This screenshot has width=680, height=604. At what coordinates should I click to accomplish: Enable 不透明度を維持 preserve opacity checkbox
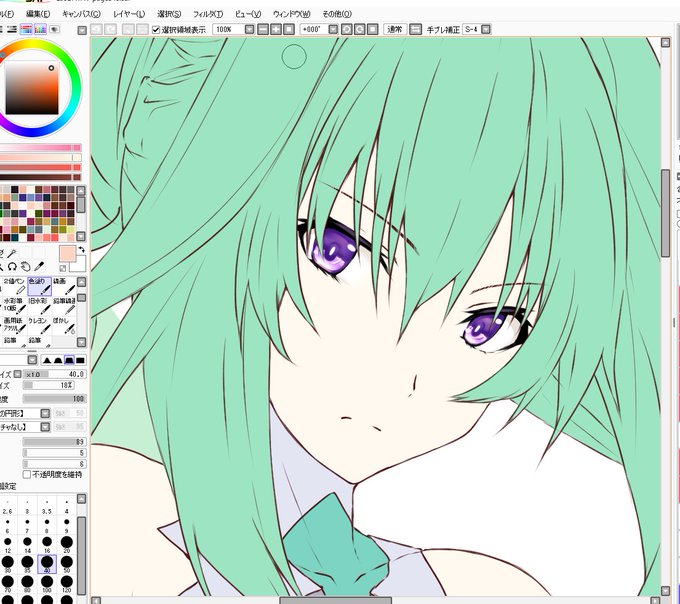26,475
